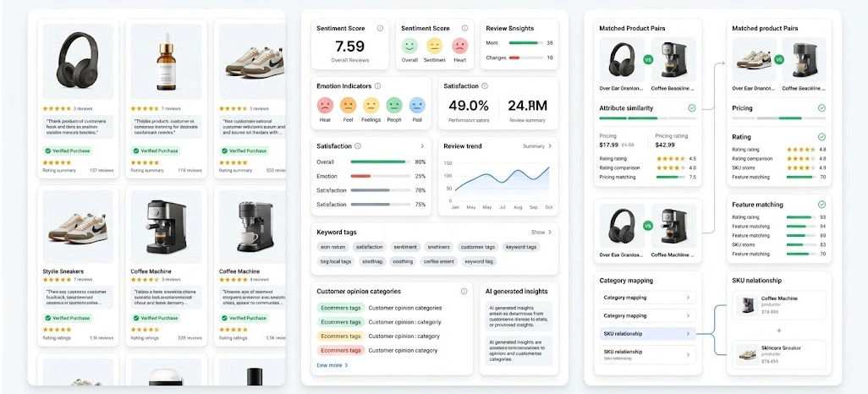Screen dimensions: 868x394
Task: Toggle the Attribute similarity check circle
Action: 691,108
